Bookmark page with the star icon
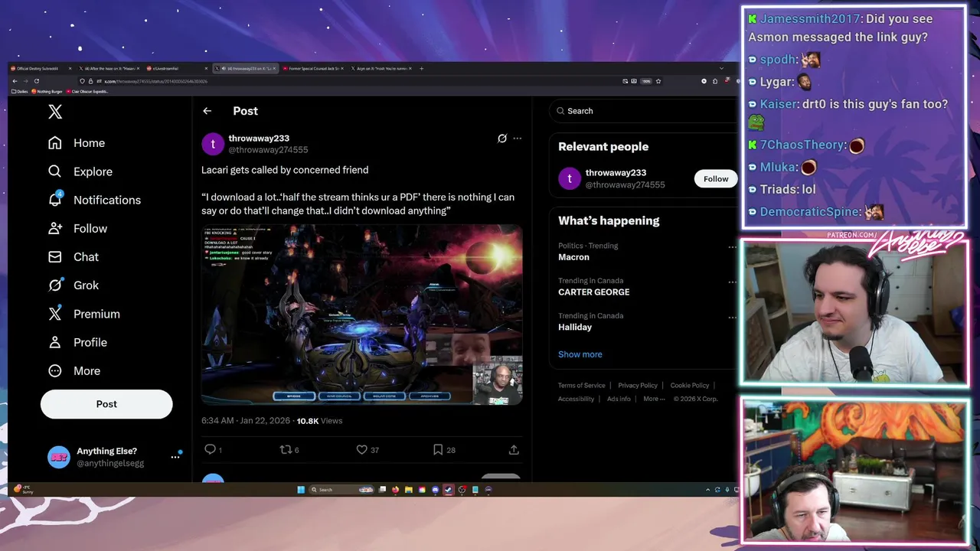This screenshot has height=551, width=980. click(x=658, y=81)
